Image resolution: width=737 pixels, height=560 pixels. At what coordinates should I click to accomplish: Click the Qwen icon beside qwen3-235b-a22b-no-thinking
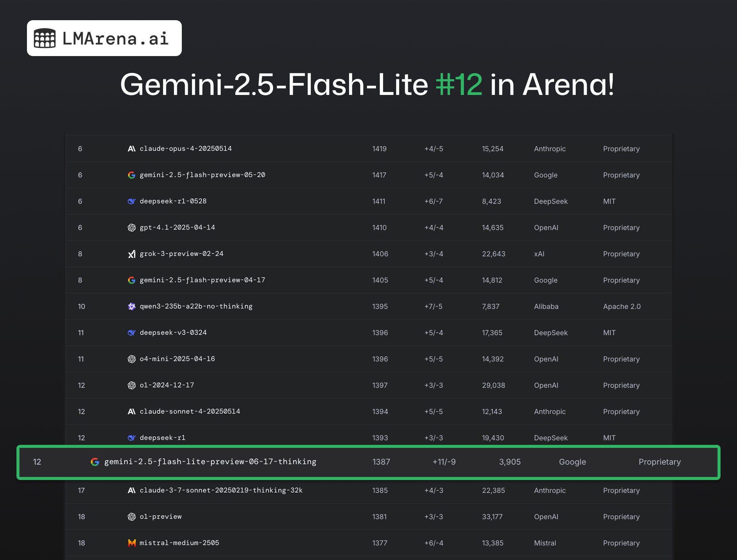(131, 307)
